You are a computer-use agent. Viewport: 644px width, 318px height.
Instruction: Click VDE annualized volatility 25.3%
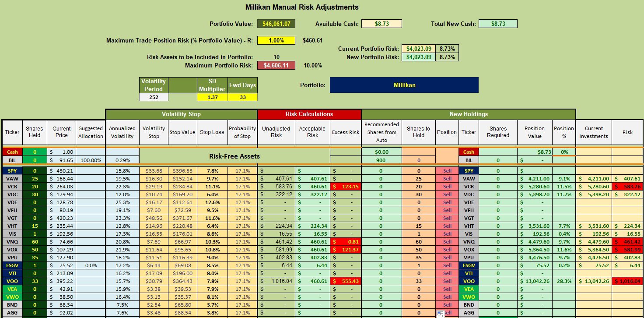(122, 202)
